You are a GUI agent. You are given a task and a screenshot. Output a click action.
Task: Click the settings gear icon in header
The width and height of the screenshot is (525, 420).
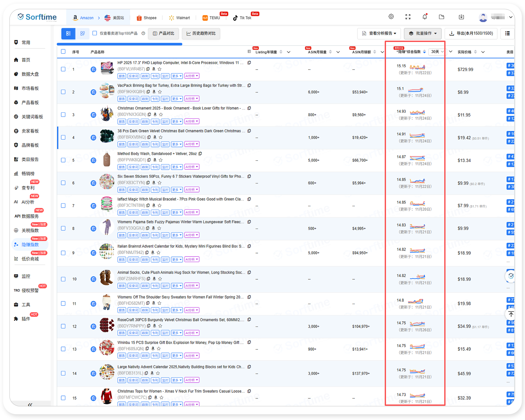[391, 17]
